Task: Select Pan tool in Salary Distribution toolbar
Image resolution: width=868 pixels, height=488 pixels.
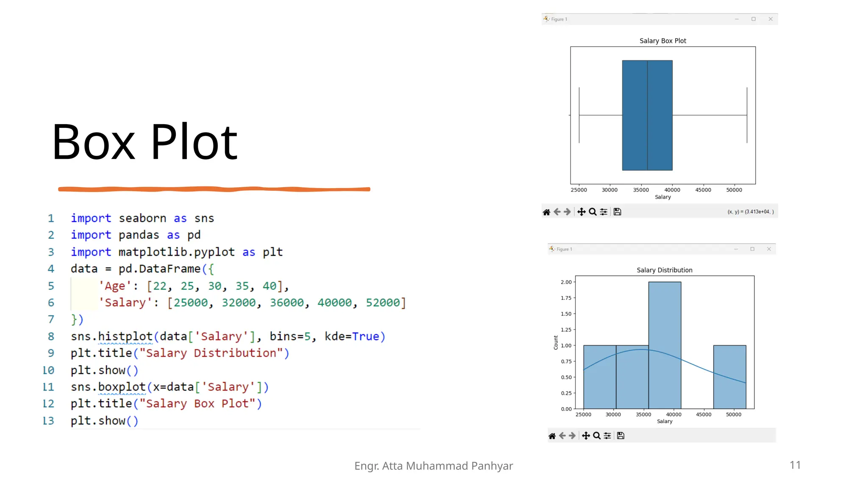Action: click(586, 435)
